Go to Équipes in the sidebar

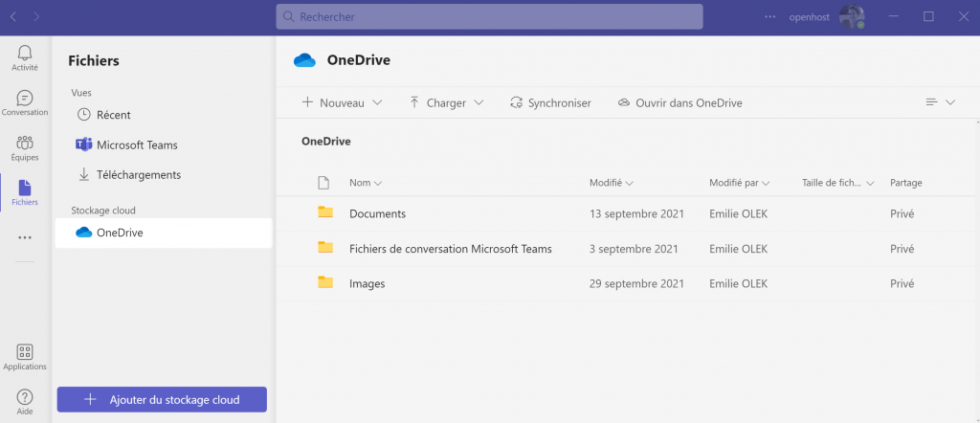coord(25,148)
